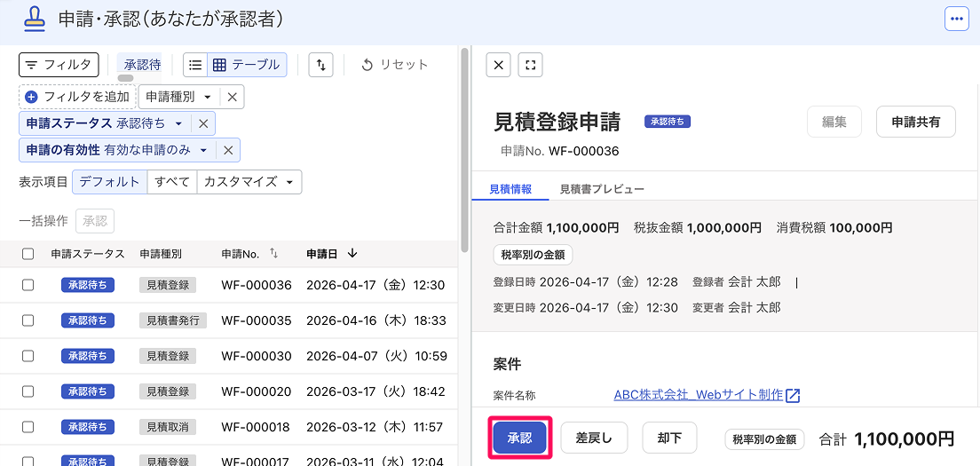This screenshot has width=980, height=466.
Task: Add a filter via フィルタを追加
Action: [77, 97]
